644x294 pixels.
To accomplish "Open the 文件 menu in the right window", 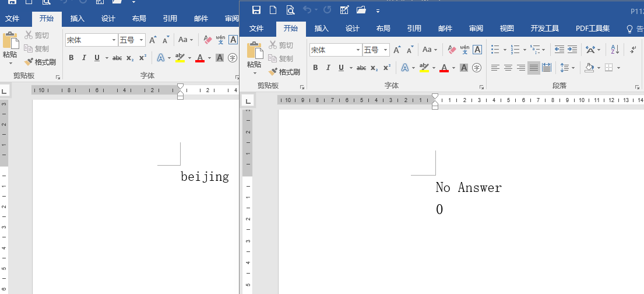I will (256, 29).
